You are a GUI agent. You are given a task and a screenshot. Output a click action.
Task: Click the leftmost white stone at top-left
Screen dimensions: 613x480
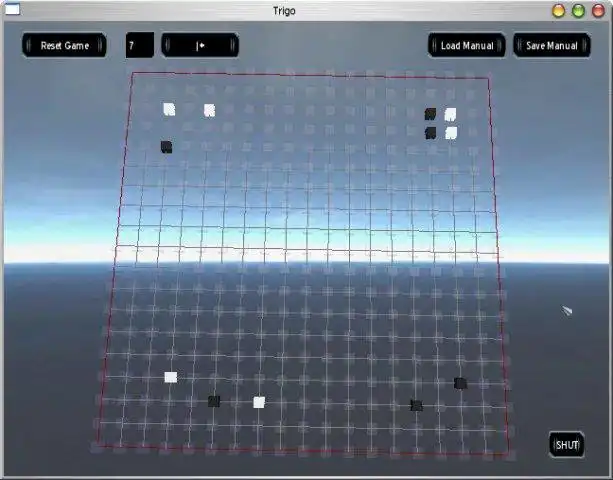pyautogui.click(x=169, y=109)
